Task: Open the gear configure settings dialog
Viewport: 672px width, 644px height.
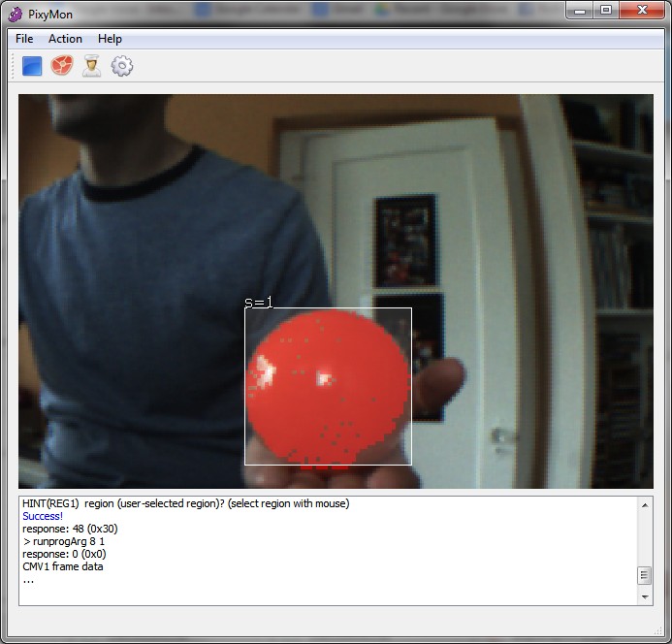Action: (122, 66)
